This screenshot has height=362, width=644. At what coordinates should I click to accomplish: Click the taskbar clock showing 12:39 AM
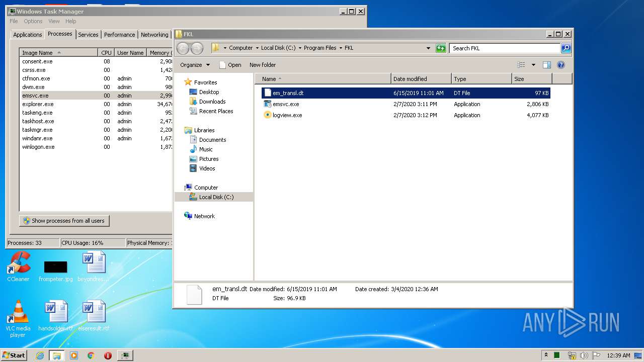(x=618, y=355)
